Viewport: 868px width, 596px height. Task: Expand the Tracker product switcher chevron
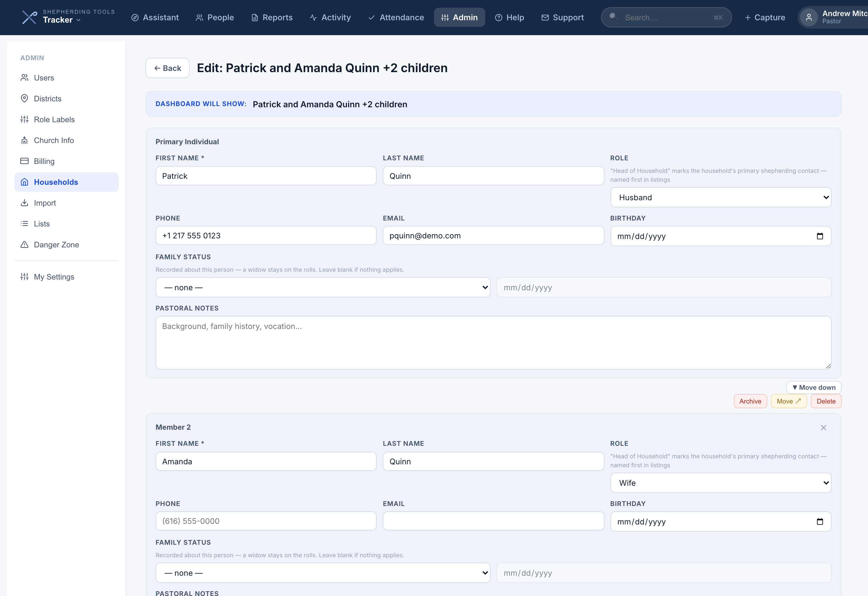(x=78, y=20)
